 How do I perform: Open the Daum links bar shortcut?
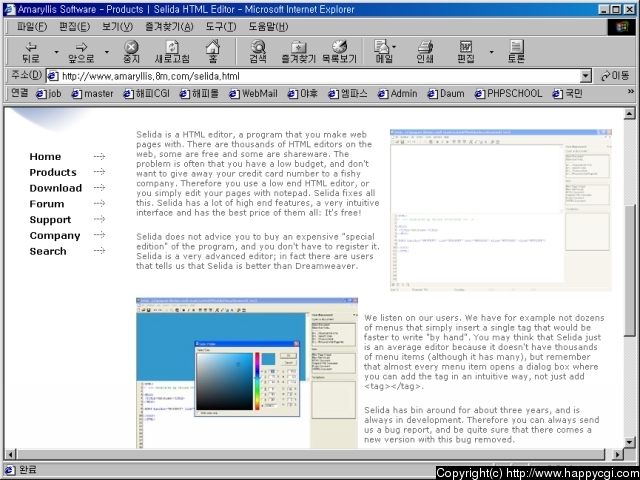[x=446, y=94]
